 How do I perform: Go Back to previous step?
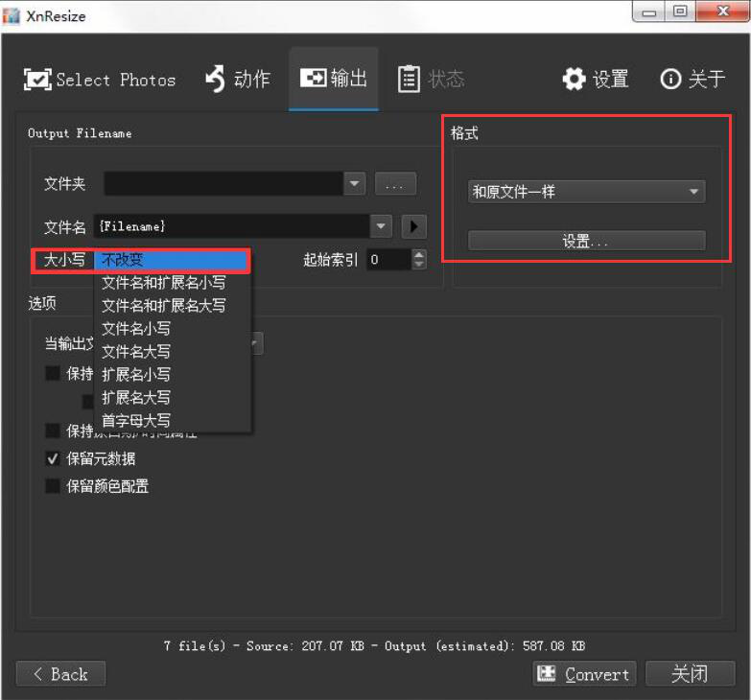[x=60, y=674]
